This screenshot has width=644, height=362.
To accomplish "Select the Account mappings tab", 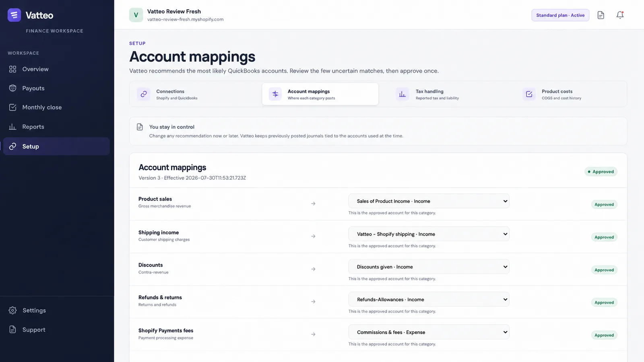I will click(x=320, y=94).
